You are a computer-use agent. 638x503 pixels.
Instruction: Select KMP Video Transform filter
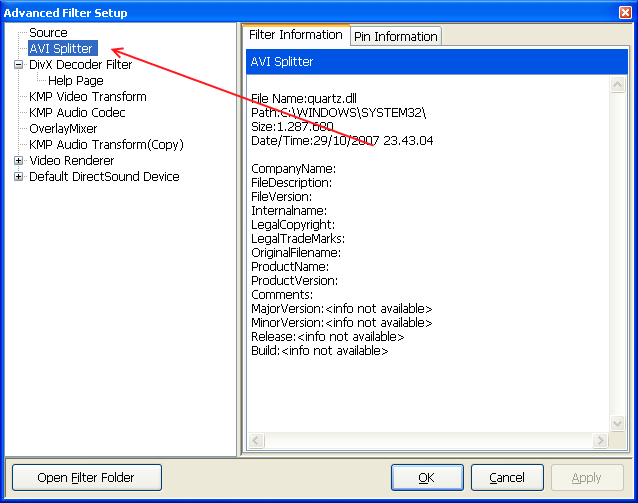87,96
